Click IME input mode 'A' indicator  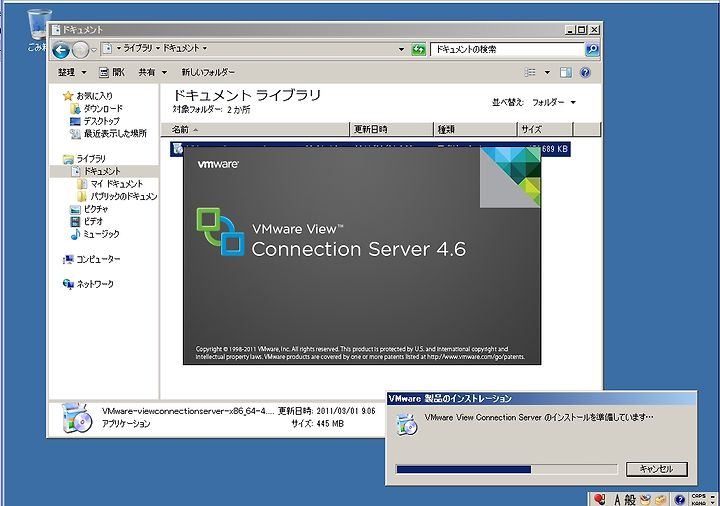pyautogui.click(x=618, y=500)
